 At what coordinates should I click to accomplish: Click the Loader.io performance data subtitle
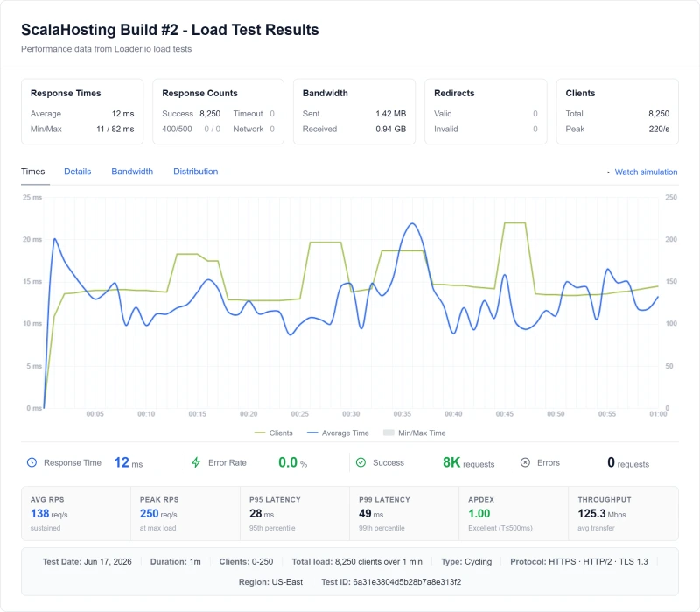point(106,49)
